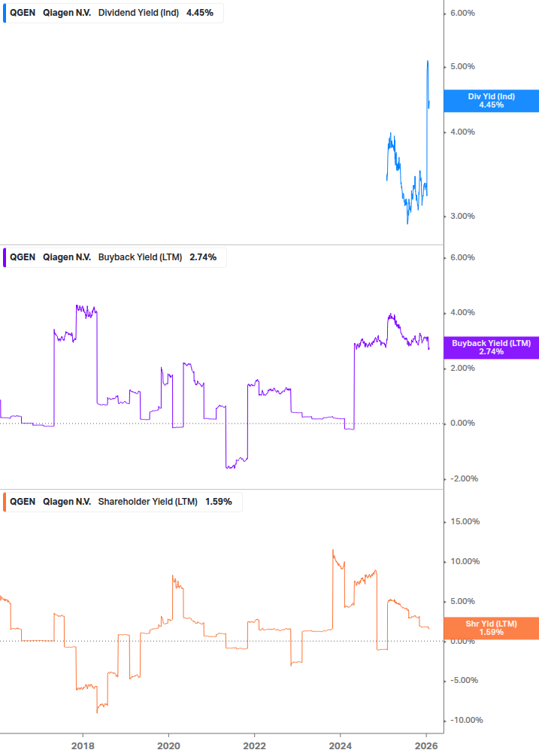Click the 2.00% tick on buyback yield axis

[x=462, y=369]
